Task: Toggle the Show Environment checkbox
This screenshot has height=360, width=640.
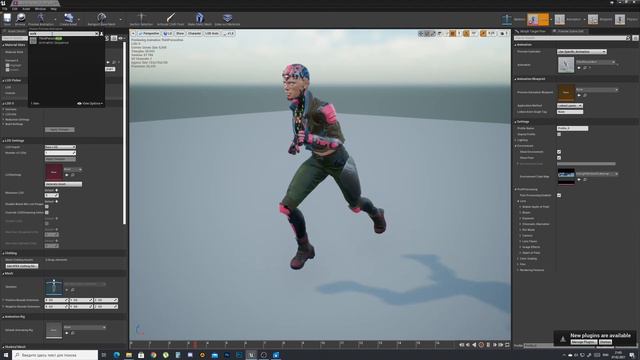Action: pos(559,152)
